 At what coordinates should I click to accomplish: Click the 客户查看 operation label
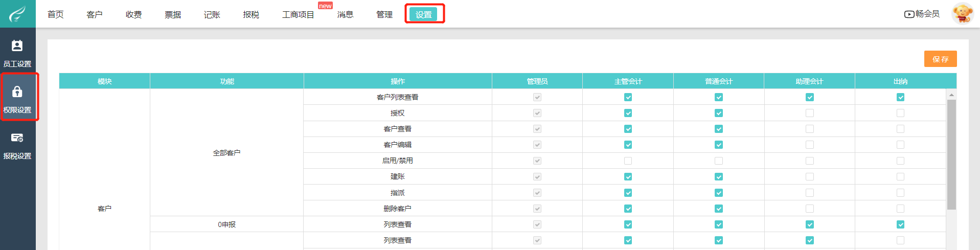pyautogui.click(x=398, y=129)
